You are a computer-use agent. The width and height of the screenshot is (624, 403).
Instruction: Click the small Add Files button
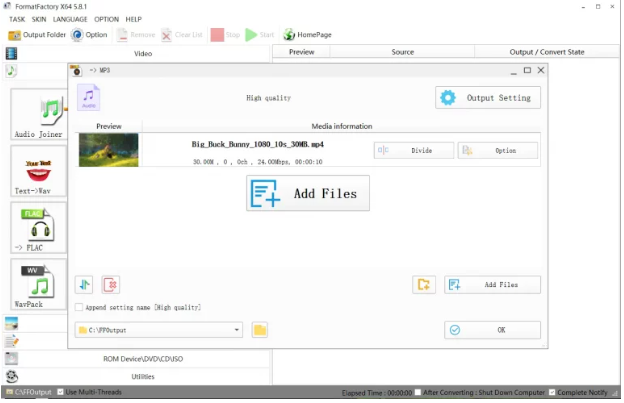(x=492, y=285)
